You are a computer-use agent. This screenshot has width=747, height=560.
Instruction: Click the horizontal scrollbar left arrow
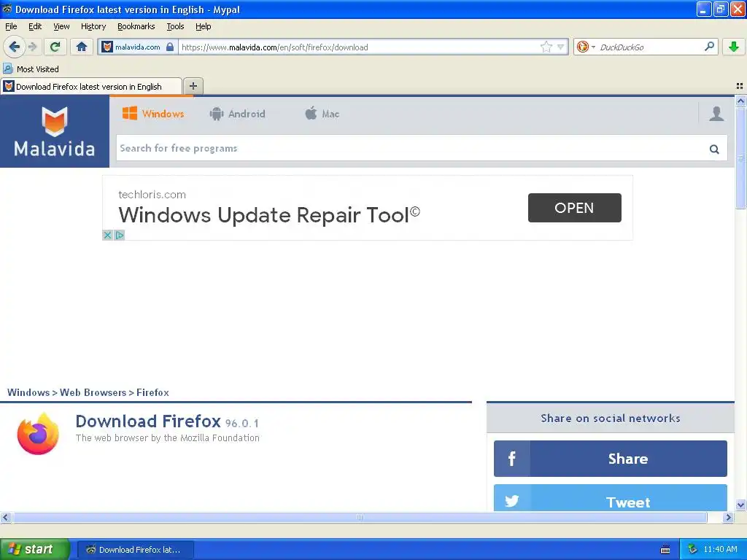(5, 517)
